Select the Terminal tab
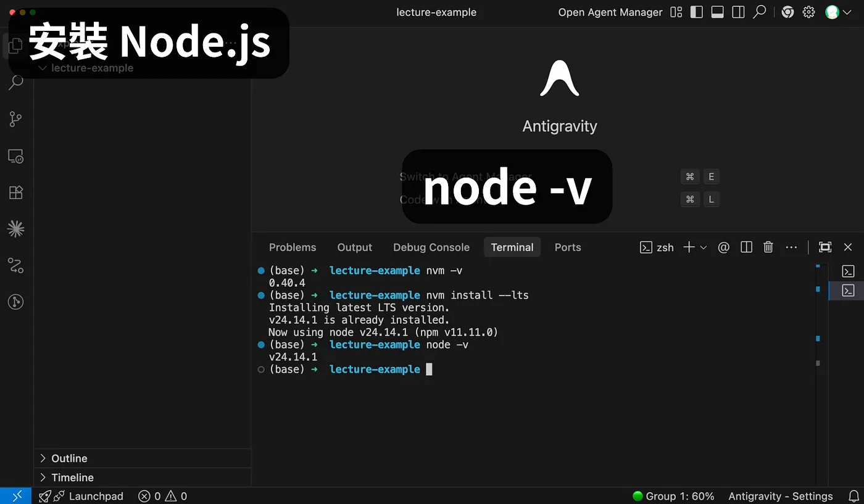The width and height of the screenshot is (864, 504). [x=512, y=247]
